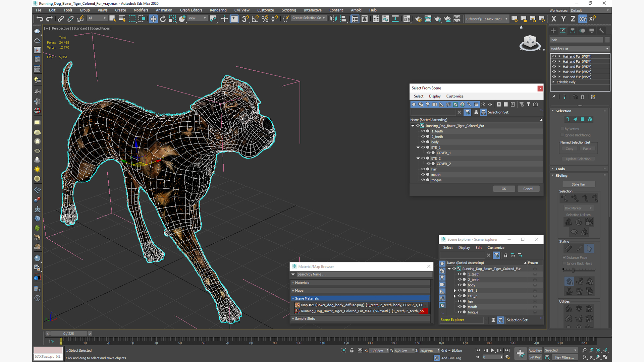The height and width of the screenshot is (362, 644).
Task: Click the Undo arrow in main toolbar
Action: [40, 19]
